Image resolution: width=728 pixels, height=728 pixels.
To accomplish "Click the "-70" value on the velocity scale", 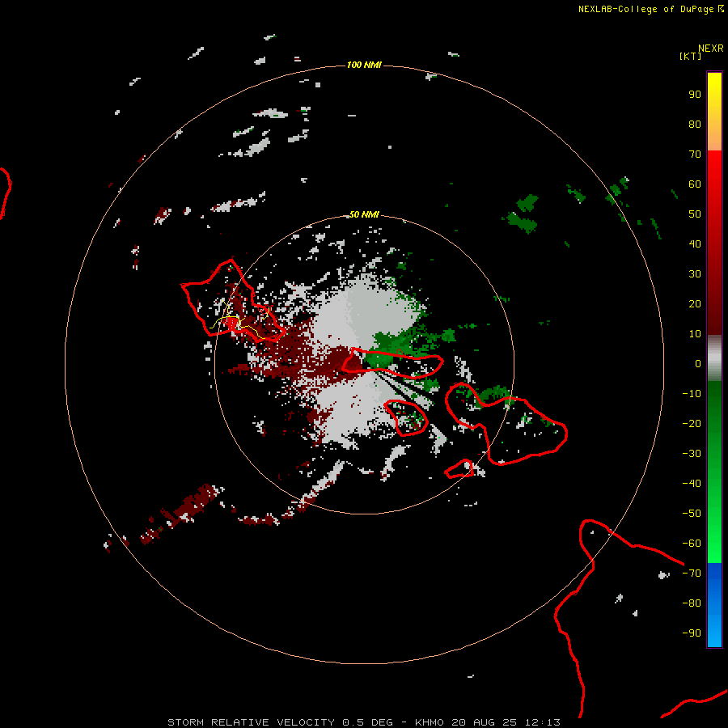I will (x=692, y=574).
